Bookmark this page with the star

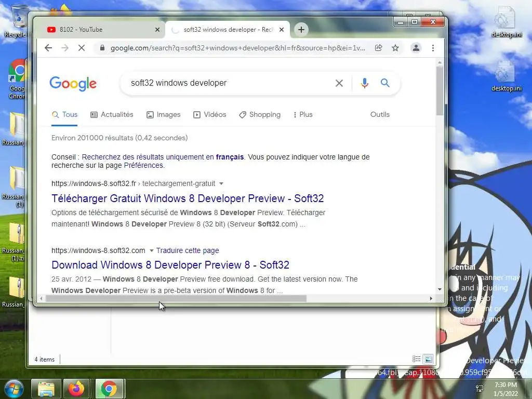pos(395,48)
